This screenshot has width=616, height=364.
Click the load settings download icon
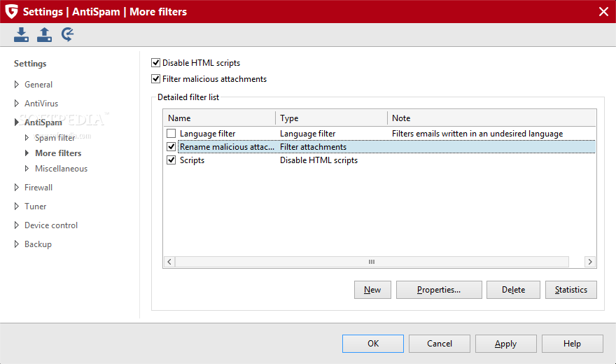21,34
